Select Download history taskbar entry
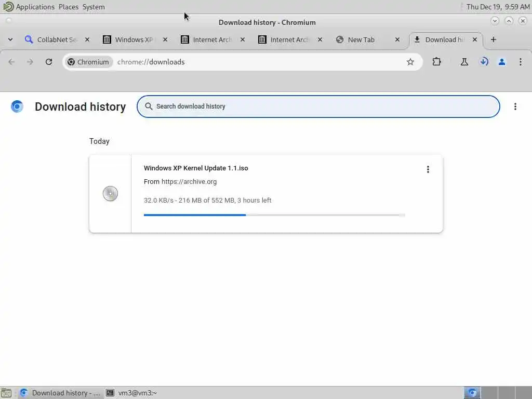Screen dimensions: 532x399 60,393
